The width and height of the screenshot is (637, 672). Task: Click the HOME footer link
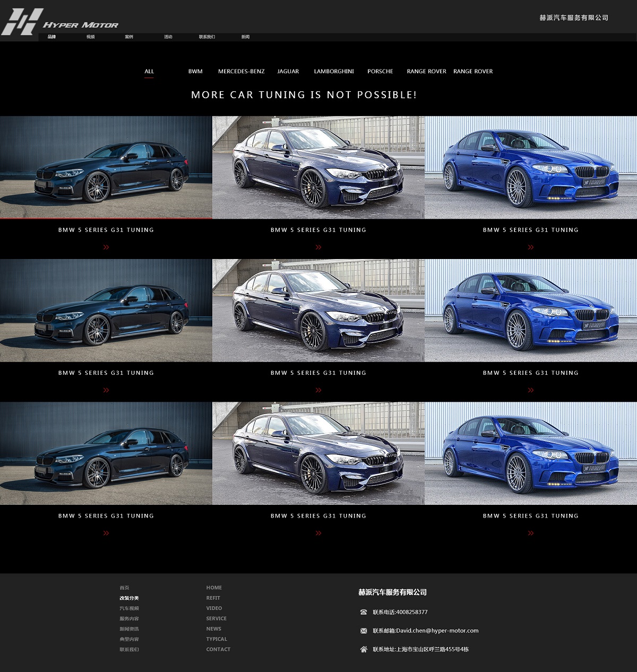pyautogui.click(x=214, y=588)
